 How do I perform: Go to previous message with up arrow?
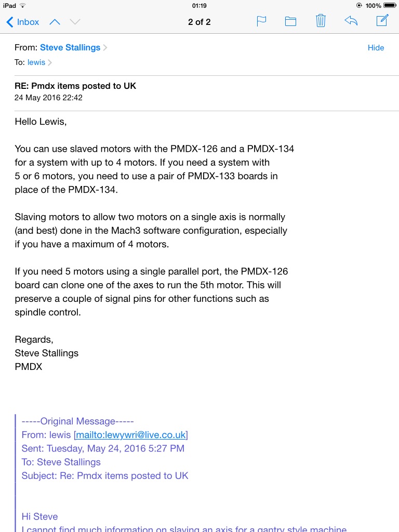(x=55, y=22)
